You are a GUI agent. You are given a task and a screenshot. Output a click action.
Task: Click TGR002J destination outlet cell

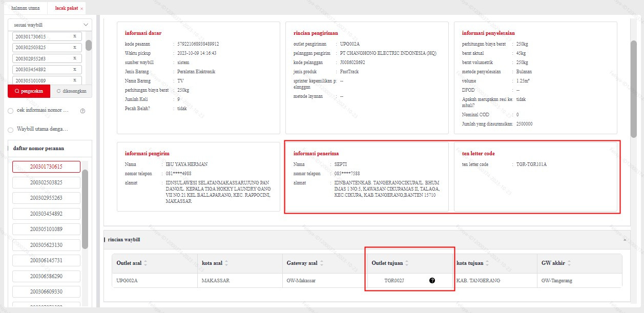394,281
